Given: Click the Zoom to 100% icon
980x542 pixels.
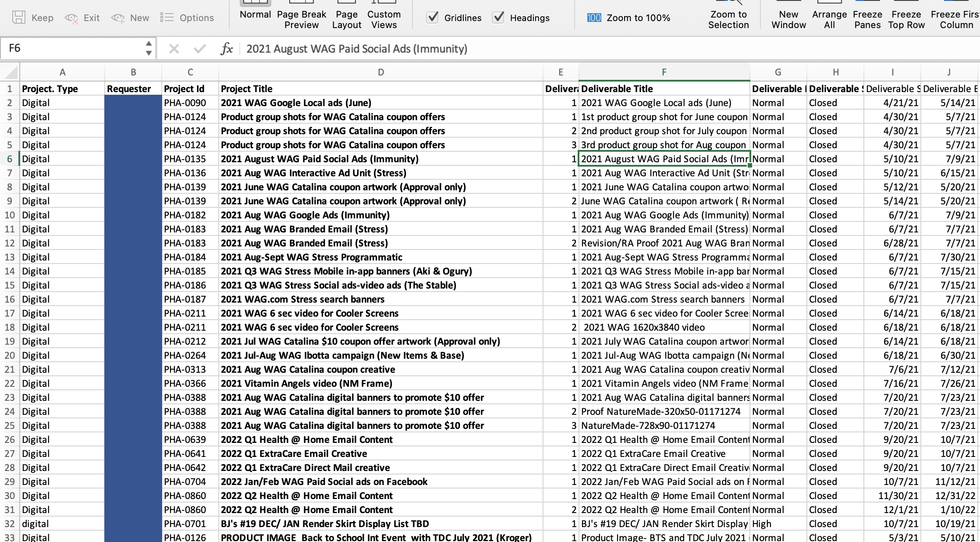Looking at the screenshot, I should (x=594, y=18).
